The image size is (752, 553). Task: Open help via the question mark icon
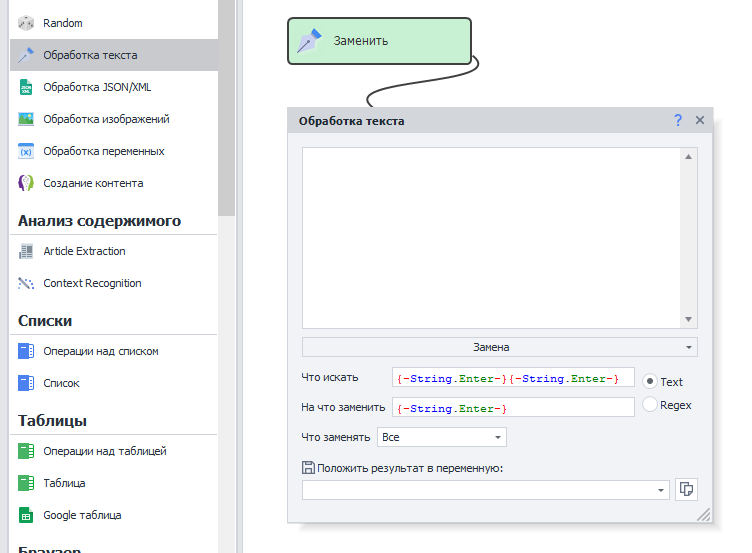(678, 120)
